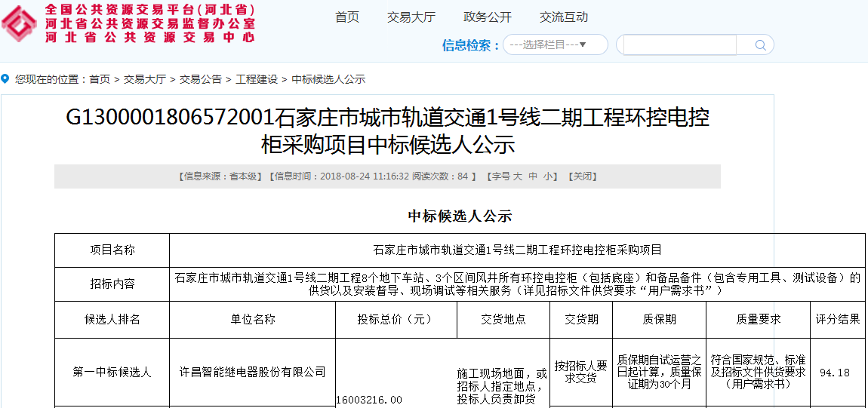Navigate to 交易公告 in the breadcrumb
The height and width of the screenshot is (408, 868).
point(201,79)
